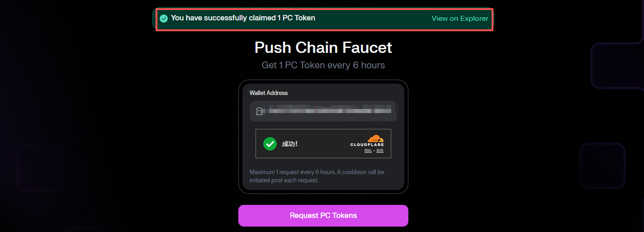Click the Get 1 PC Token every 6 hours subtitle
This screenshot has height=232, width=644.
click(323, 65)
